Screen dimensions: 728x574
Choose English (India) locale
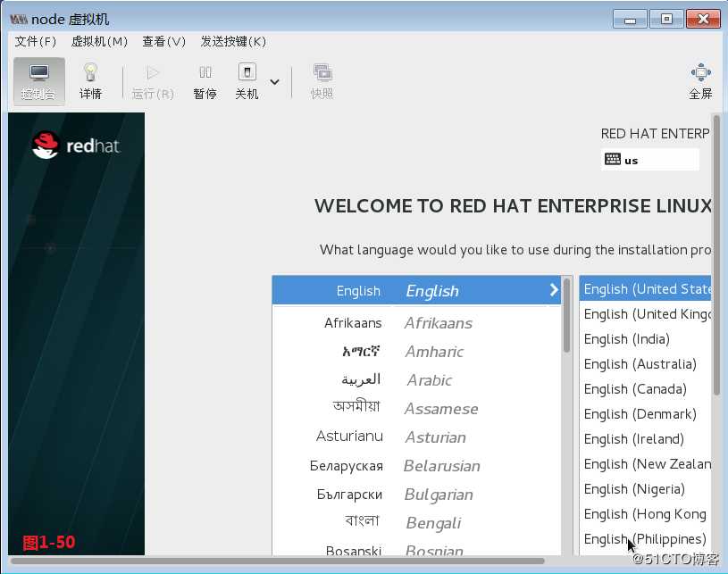(x=645, y=339)
